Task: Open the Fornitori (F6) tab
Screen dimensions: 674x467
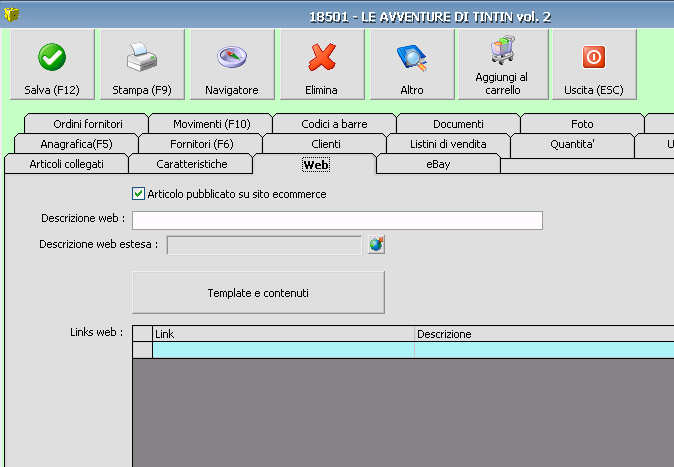Action: (202, 144)
